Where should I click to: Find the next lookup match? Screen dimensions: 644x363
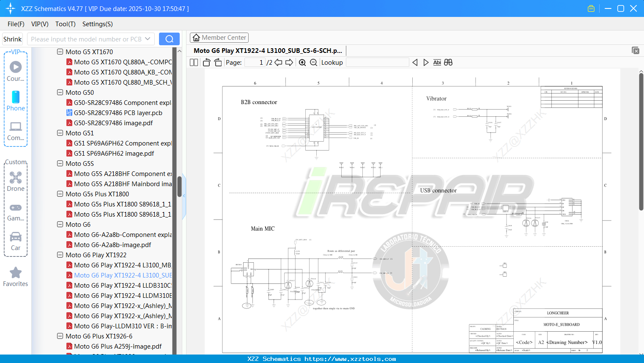tap(426, 63)
